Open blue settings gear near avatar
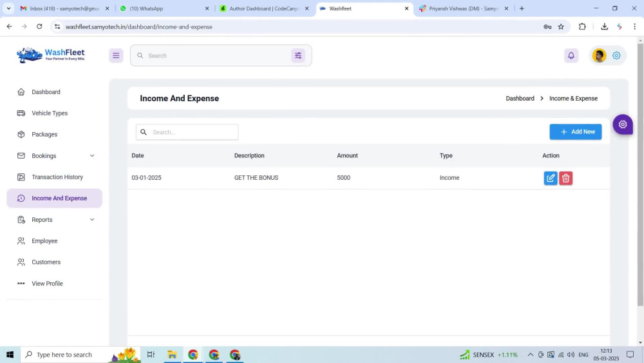 (616, 55)
